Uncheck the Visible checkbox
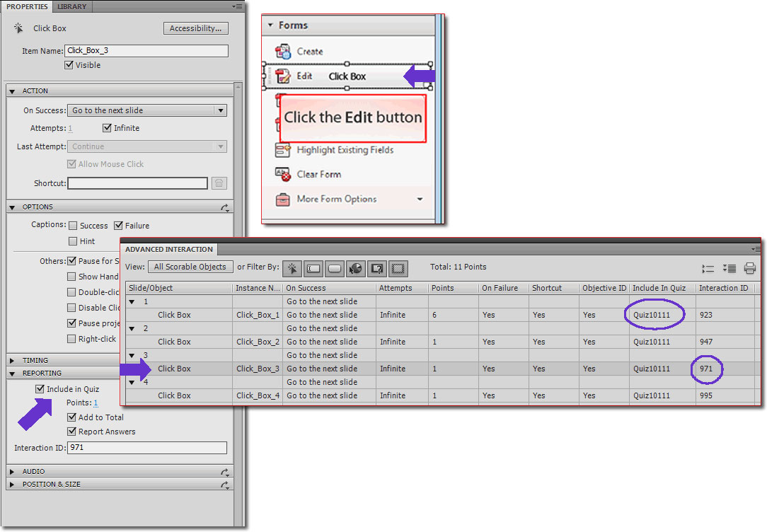Screen dimensions: 767x532 point(69,65)
